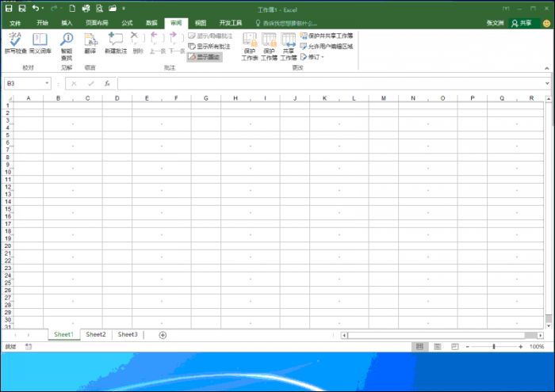
Task: Open the Name Box dropdown arrow
Action: (x=47, y=83)
